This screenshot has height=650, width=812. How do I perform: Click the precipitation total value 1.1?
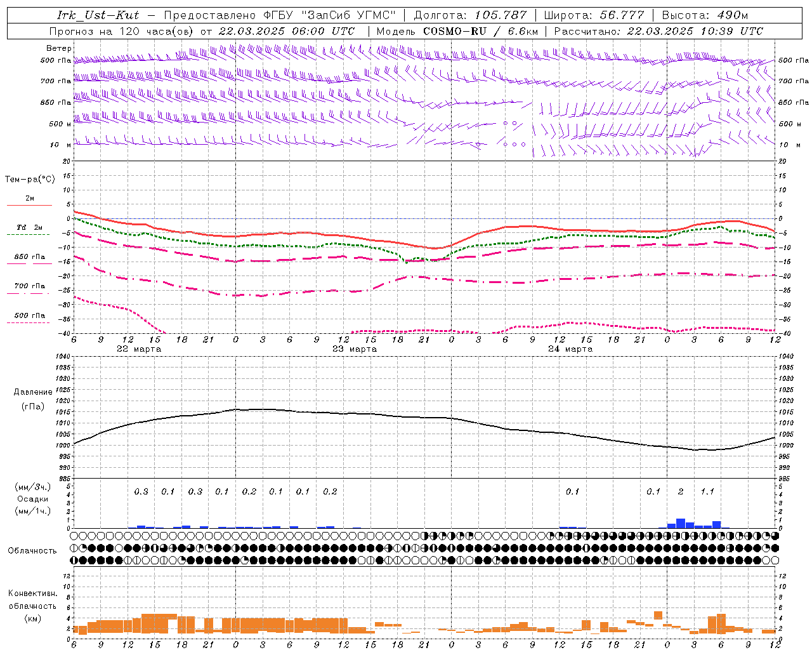coord(707,492)
